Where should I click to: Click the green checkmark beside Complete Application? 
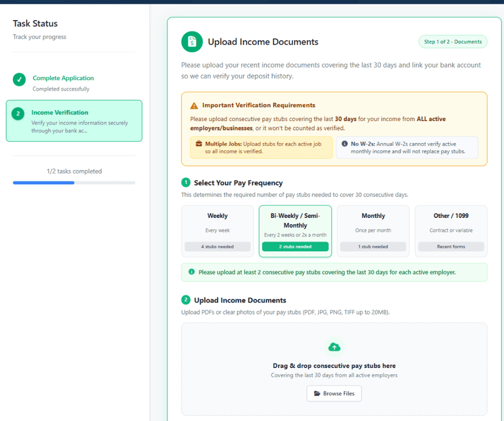point(19,79)
